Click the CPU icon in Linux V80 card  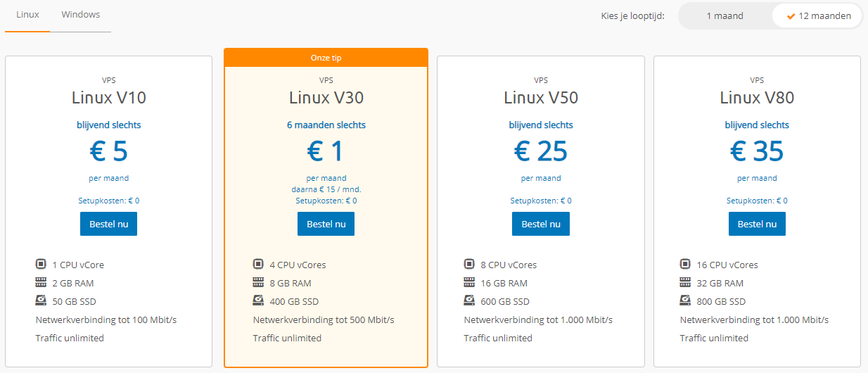(685, 265)
